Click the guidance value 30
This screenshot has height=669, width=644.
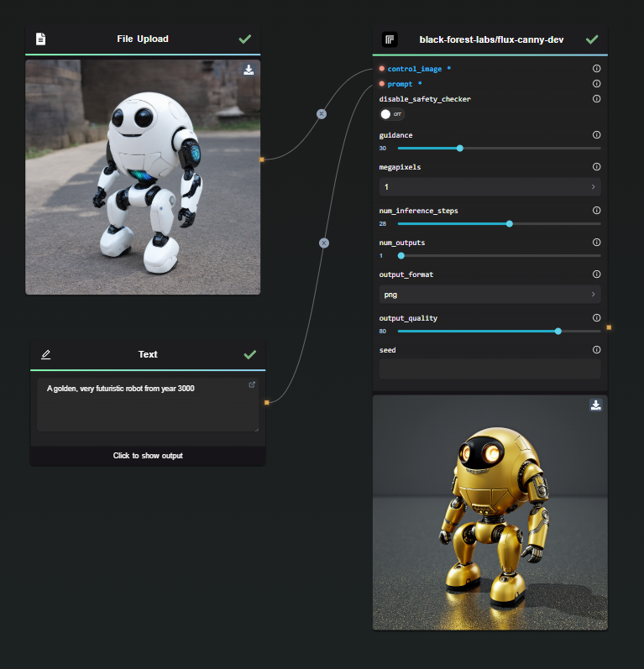point(382,149)
